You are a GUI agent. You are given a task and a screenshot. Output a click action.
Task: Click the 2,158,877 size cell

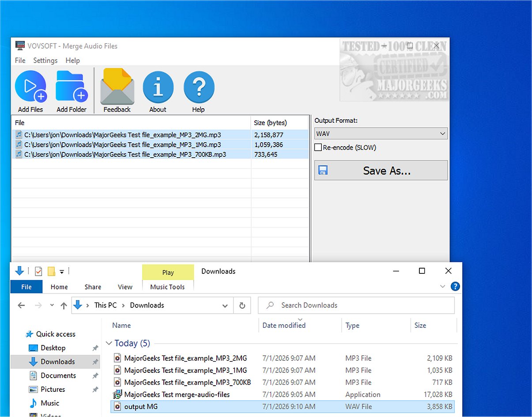(269, 135)
